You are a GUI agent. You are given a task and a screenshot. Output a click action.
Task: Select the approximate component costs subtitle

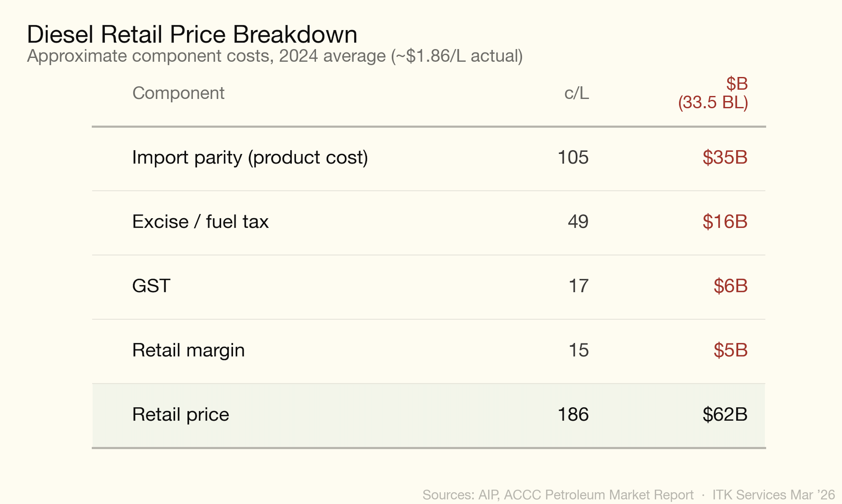click(275, 56)
